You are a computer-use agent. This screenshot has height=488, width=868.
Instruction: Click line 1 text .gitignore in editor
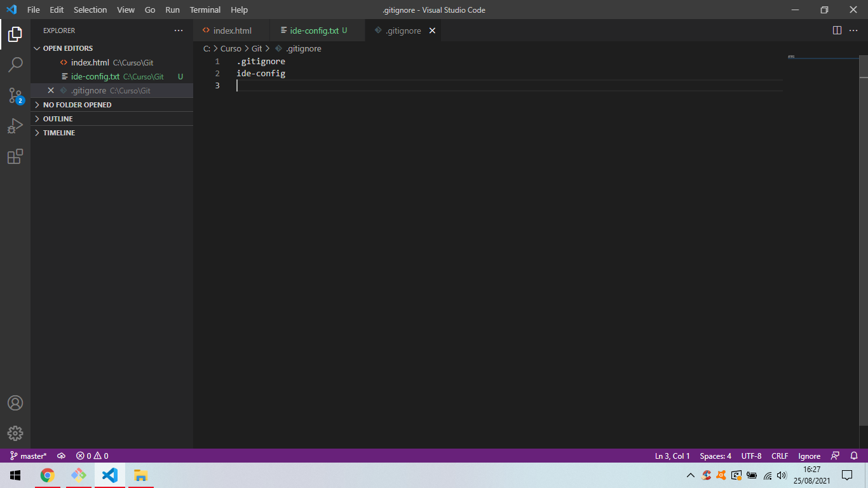(x=261, y=62)
